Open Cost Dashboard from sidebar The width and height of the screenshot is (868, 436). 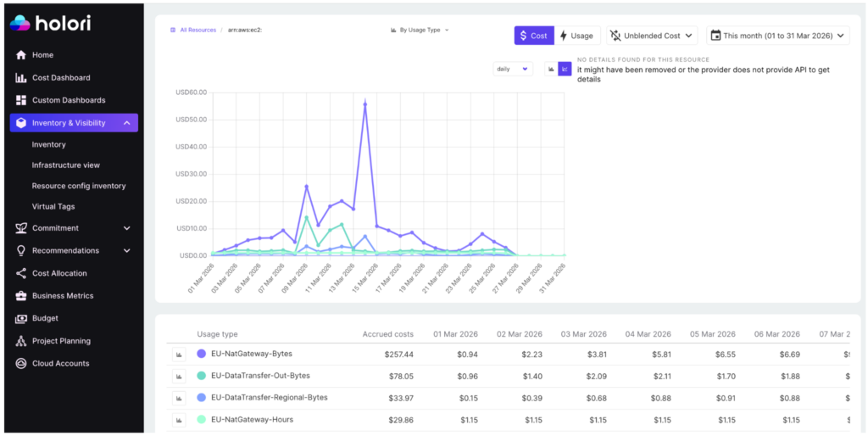coord(61,78)
